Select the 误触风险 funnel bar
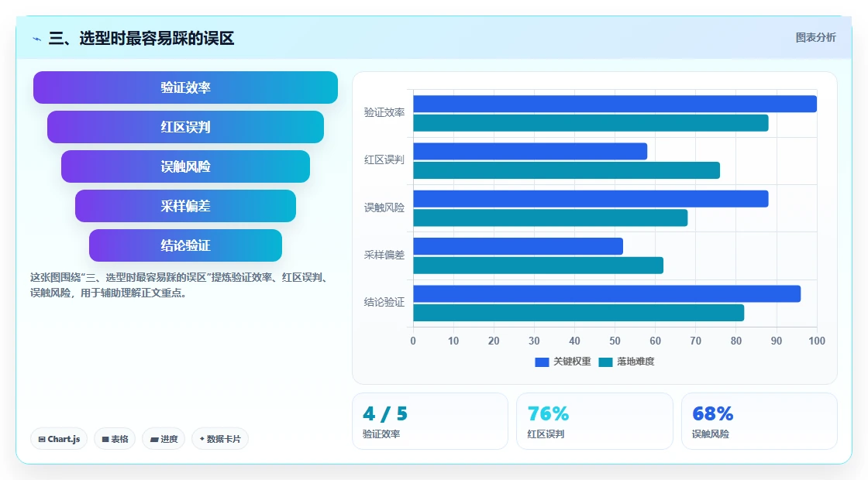 [x=185, y=166]
